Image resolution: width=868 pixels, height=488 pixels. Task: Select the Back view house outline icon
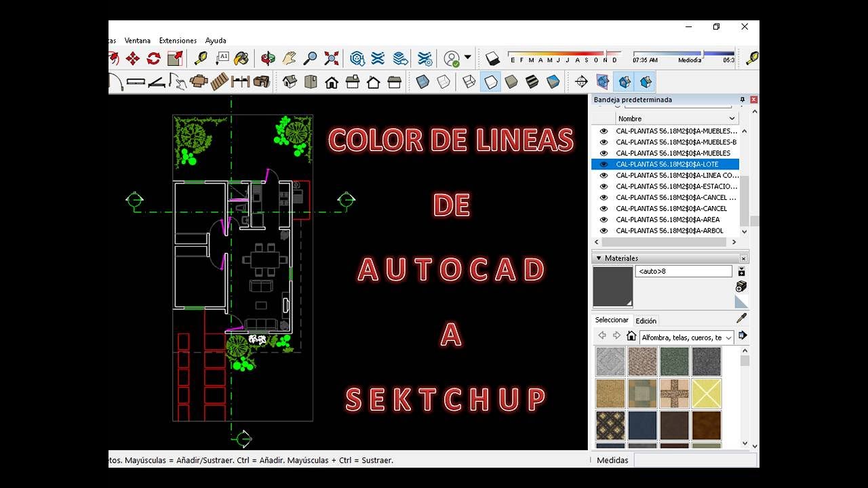tap(374, 82)
